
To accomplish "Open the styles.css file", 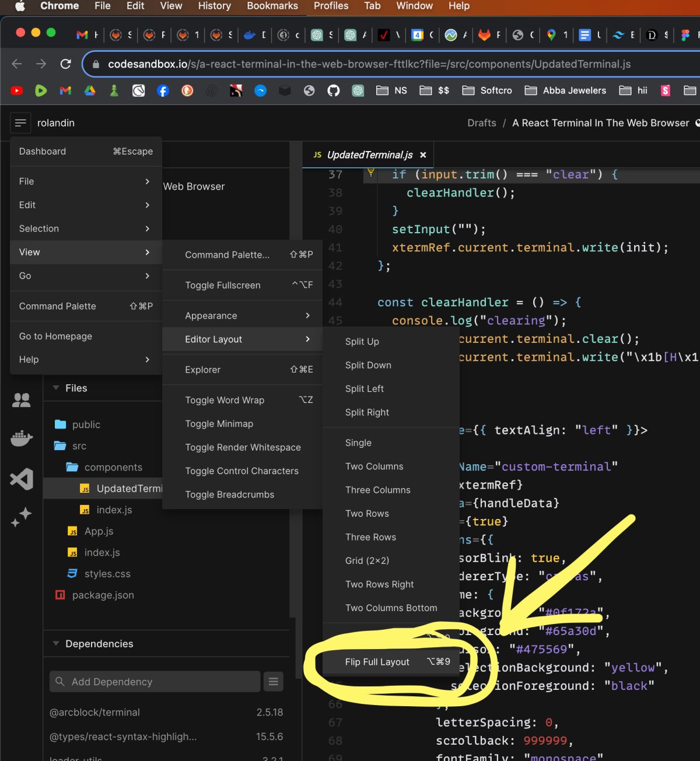I will point(99,574).
